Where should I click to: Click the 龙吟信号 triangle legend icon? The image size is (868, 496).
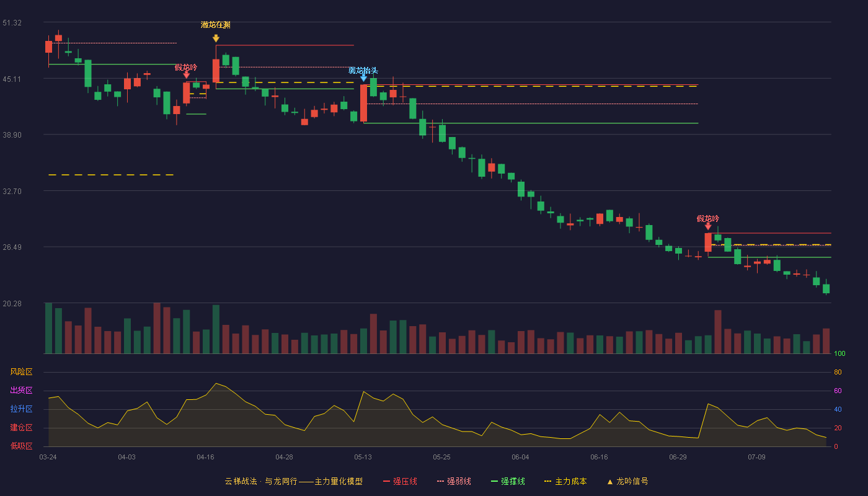pos(609,481)
